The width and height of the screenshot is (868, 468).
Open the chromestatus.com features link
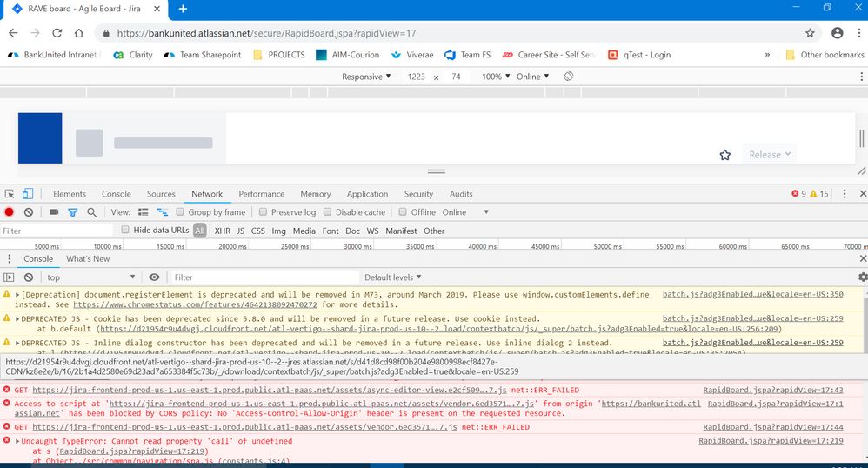click(x=195, y=304)
